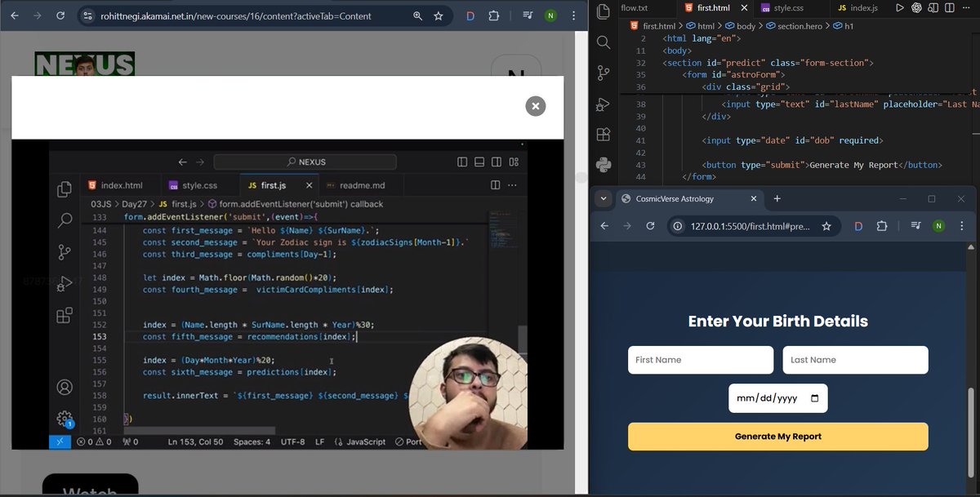Run the file using the play button above the editor

coord(900,7)
